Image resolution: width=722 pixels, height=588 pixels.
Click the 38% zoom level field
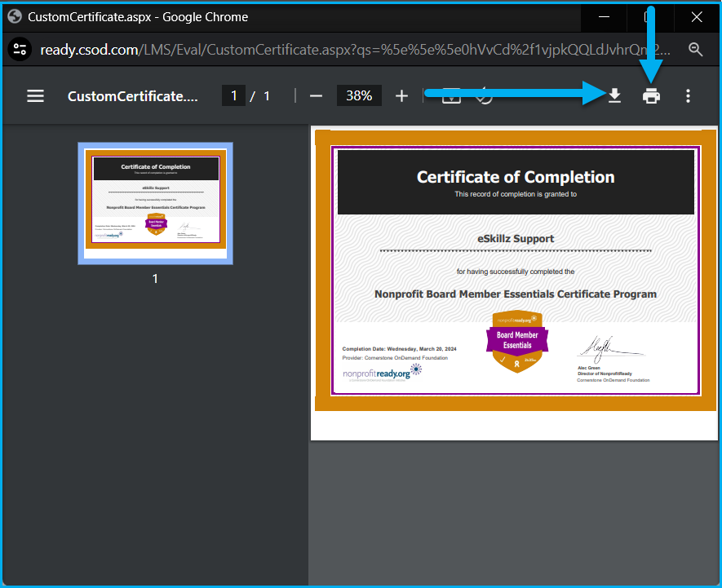point(359,95)
